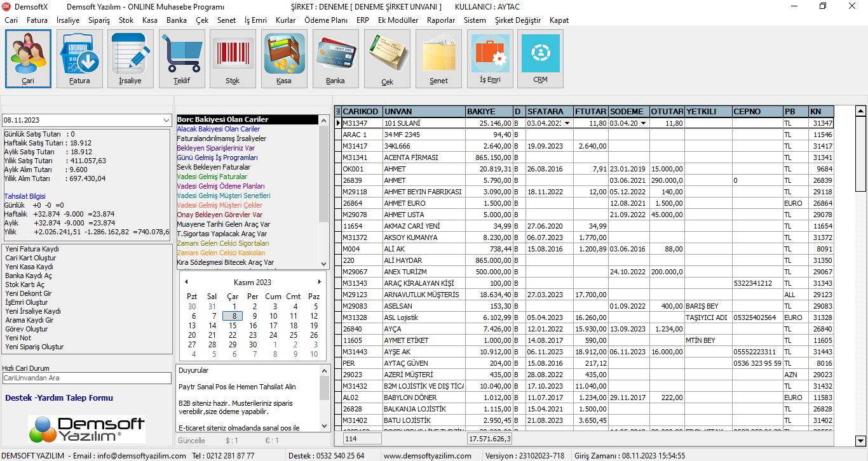868x461 pixels.
Task: Select Borc Bakiyesi Olan Cariler list item
Action: click(x=247, y=119)
